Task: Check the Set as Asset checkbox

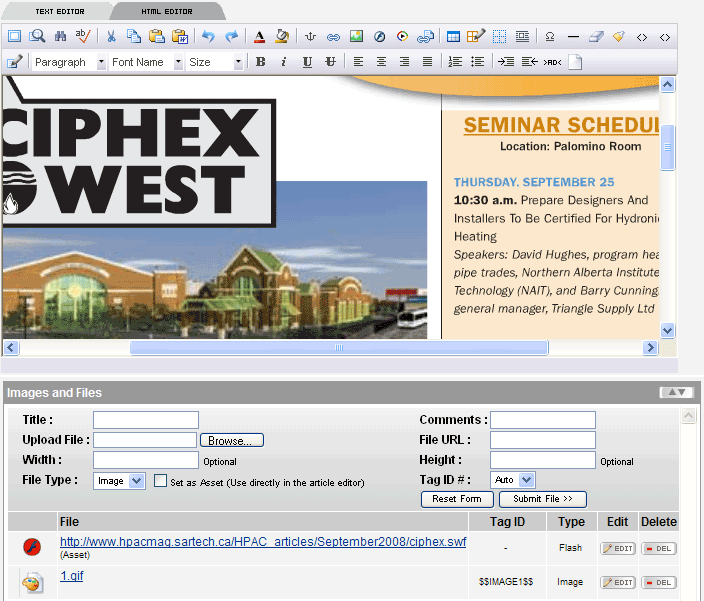Action: [160, 480]
